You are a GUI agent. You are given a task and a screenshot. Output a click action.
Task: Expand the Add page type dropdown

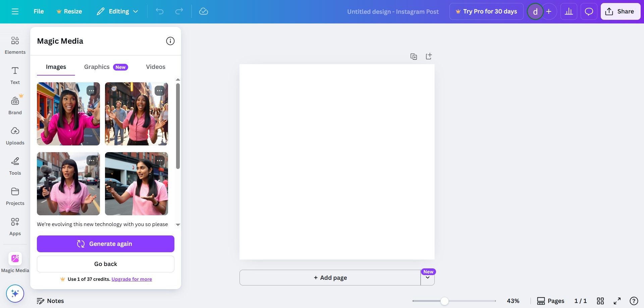(x=428, y=278)
